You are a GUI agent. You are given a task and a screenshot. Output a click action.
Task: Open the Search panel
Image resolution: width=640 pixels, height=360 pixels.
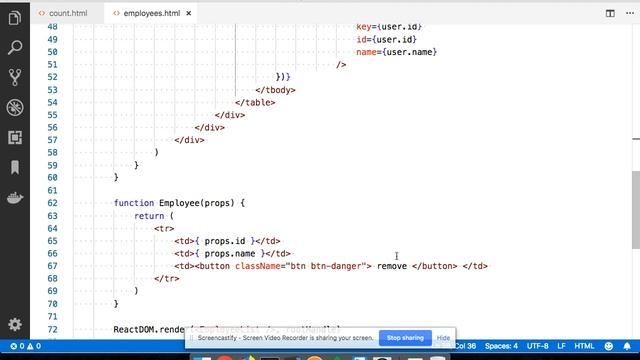coord(15,47)
